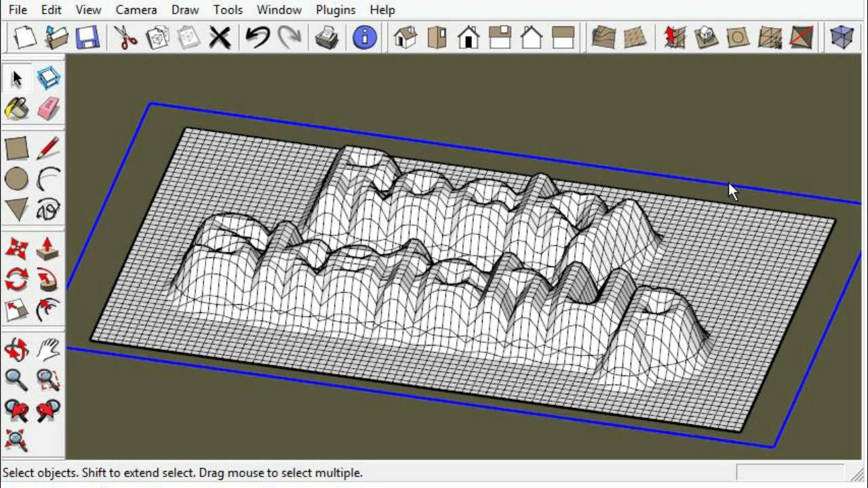This screenshot has width=868, height=488.
Task: Select the Freehand scribble tool
Action: coord(48,210)
